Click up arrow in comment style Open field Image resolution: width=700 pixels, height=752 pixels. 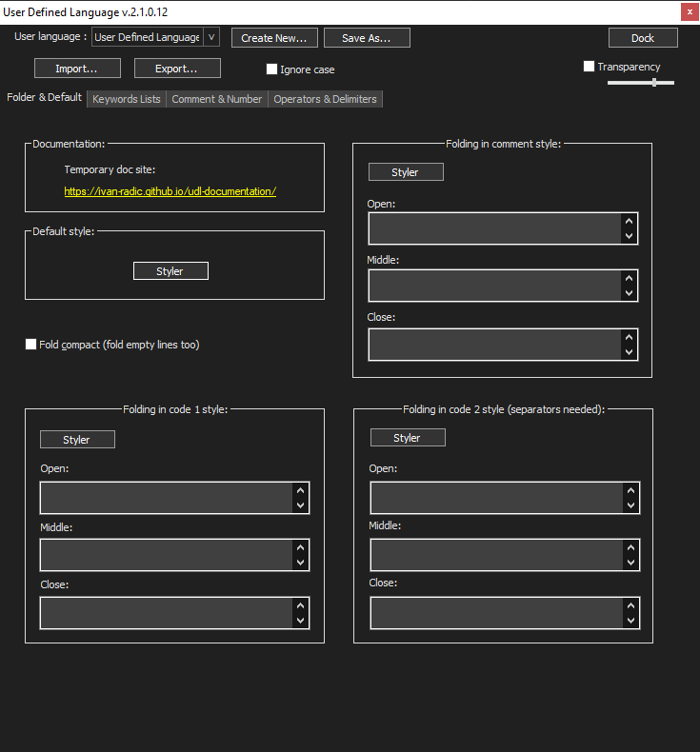click(x=629, y=221)
